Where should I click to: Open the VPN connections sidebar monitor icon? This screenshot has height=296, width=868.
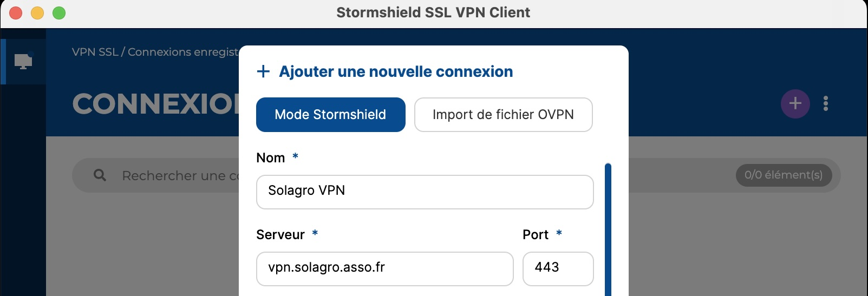point(23,61)
